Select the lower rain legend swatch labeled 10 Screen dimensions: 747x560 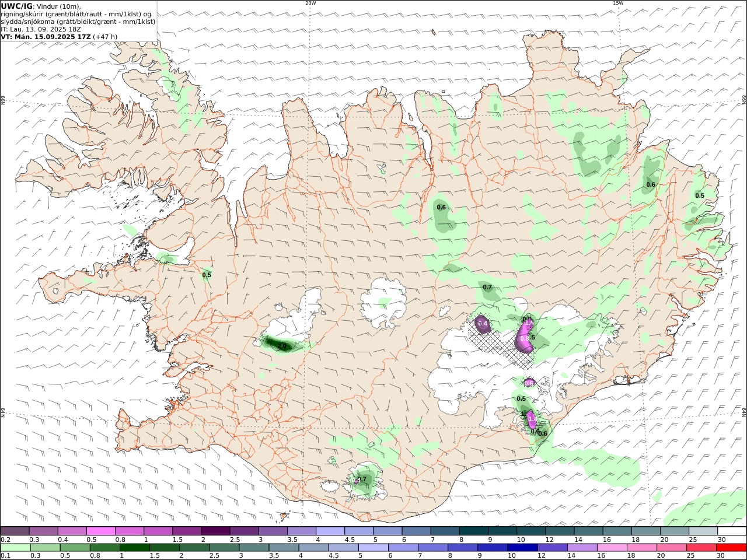pyautogui.click(x=522, y=548)
